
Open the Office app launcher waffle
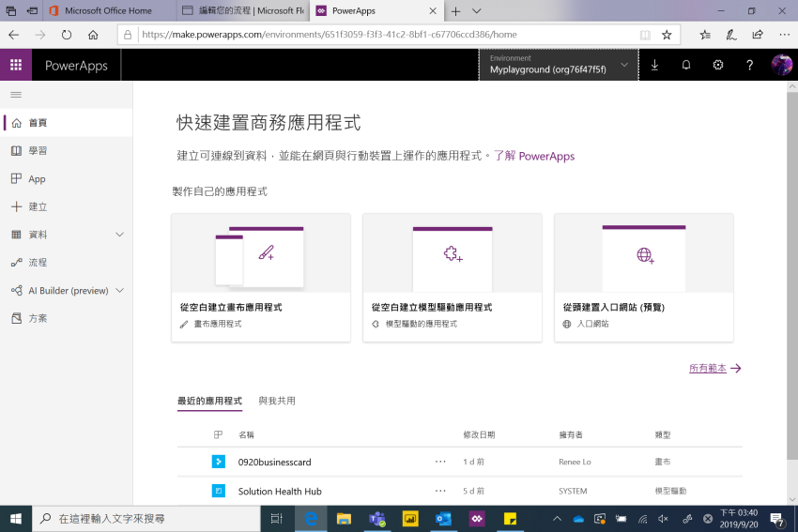pyautogui.click(x=16, y=65)
